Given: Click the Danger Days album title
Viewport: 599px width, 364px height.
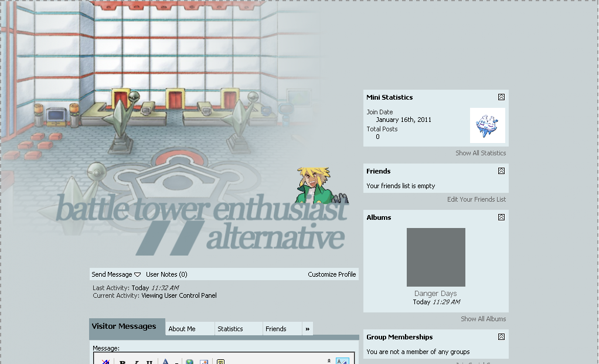Looking at the screenshot, I should click(x=435, y=293).
